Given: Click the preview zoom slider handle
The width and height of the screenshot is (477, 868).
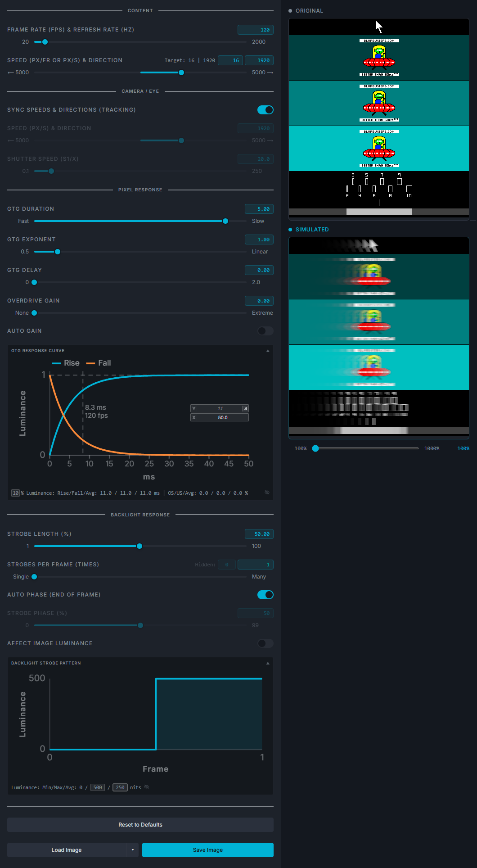Looking at the screenshot, I should tap(315, 448).
